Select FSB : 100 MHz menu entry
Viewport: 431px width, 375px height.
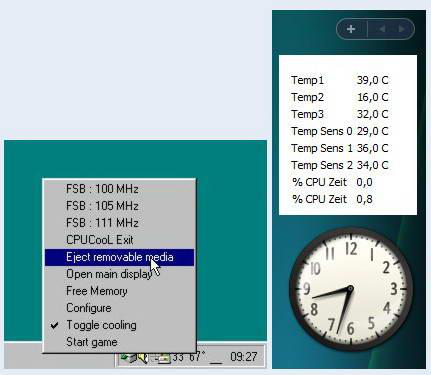(119, 189)
